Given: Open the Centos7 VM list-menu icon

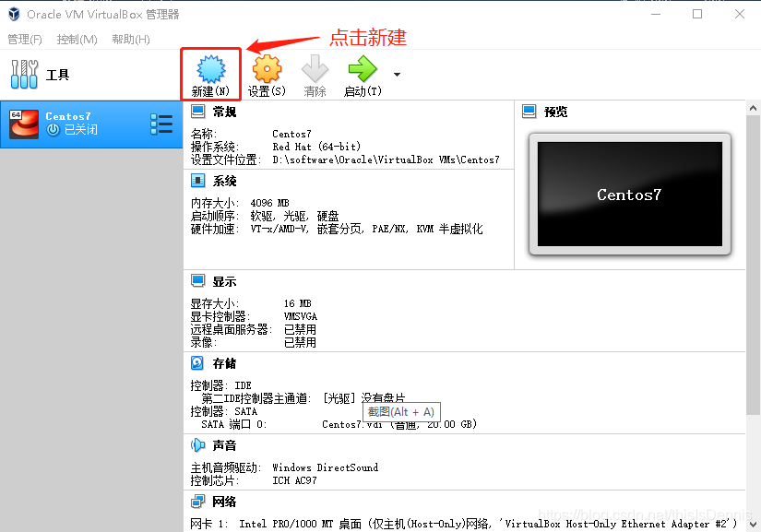Looking at the screenshot, I should coord(161,124).
